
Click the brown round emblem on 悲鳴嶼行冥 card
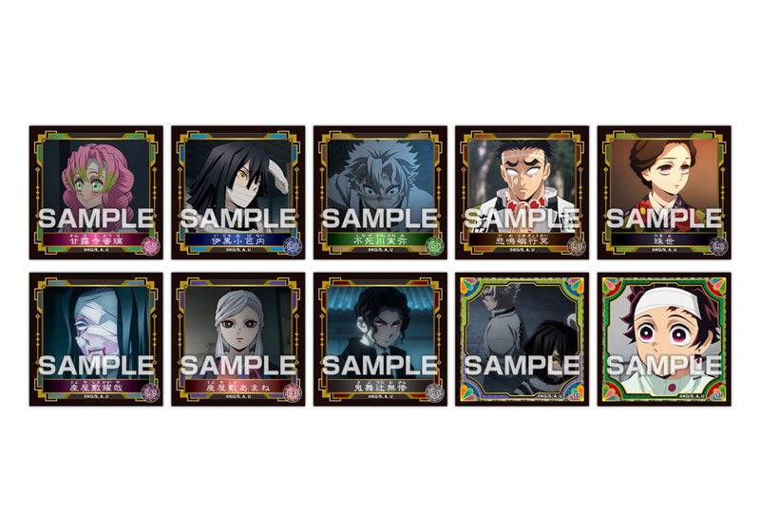point(577,246)
